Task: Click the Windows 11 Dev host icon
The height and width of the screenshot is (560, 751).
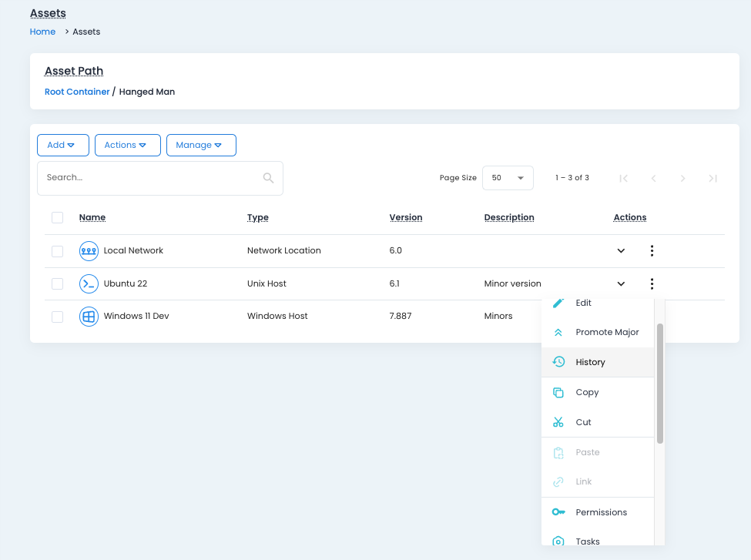Action: [89, 317]
